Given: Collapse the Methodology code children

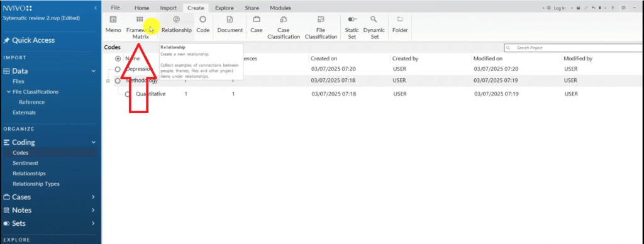Looking at the screenshot, I should (108, 81).
